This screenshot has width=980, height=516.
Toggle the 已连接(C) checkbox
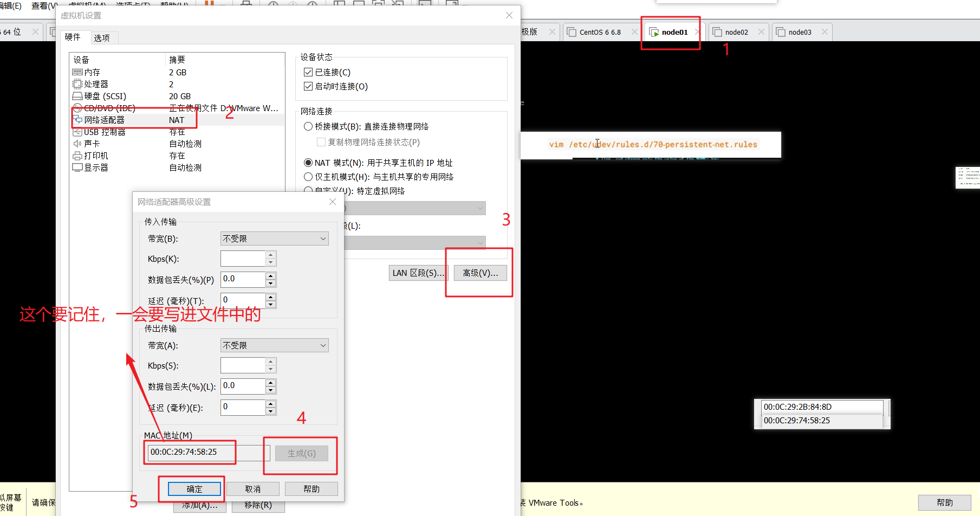pyautogui.click(x=308, y=72)
